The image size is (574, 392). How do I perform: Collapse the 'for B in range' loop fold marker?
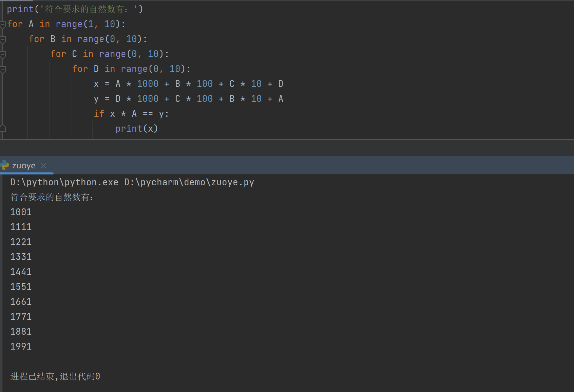(x=2, y=39)
